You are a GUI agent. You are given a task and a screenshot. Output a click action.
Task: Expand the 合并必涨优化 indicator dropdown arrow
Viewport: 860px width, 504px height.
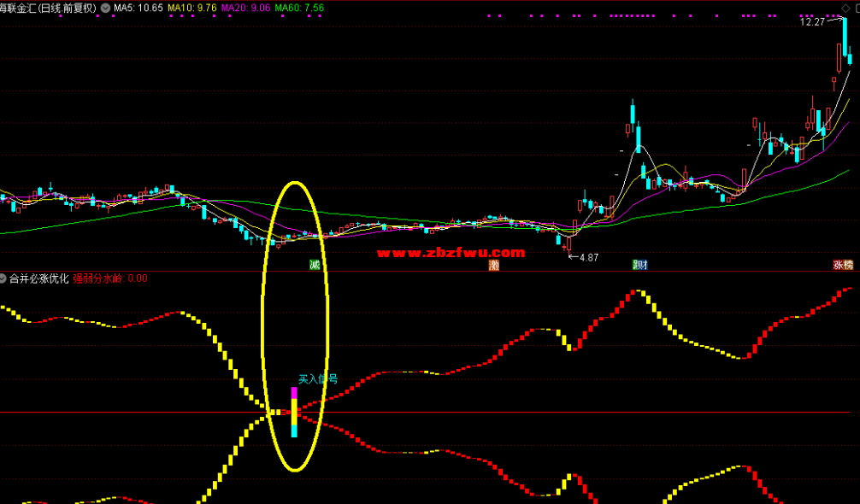[3, 278]
